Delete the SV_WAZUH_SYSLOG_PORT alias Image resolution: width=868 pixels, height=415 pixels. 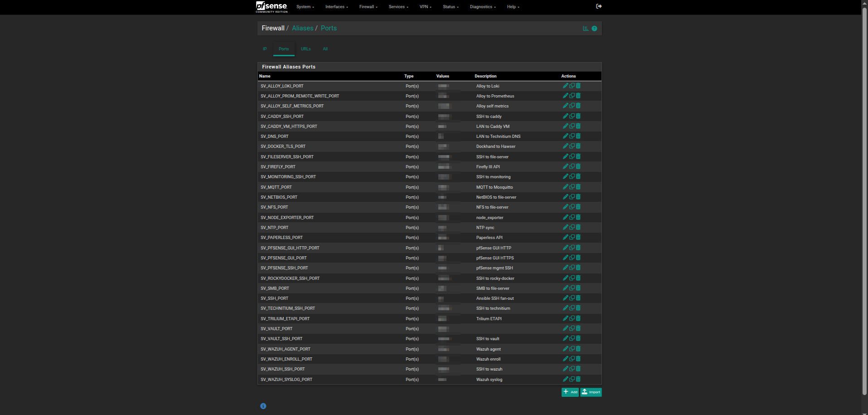pyautogui.click(x=578, y=379)
